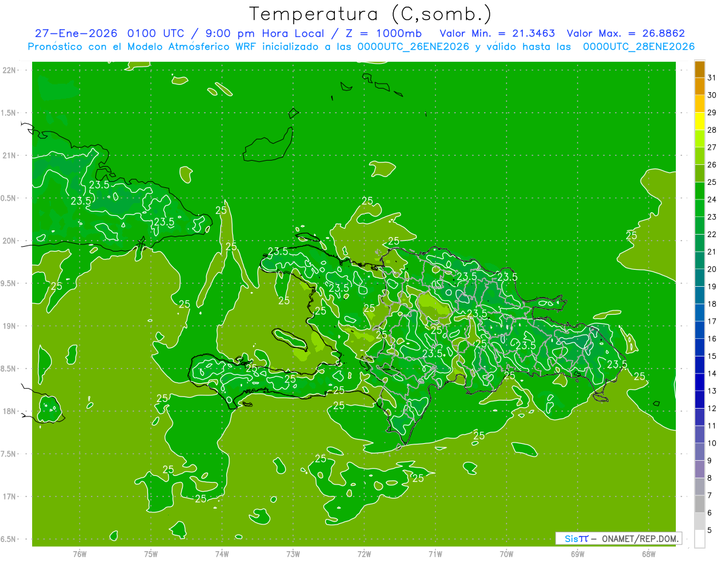This screenshot has width=728, height=562.
Task: Pick the amber swatch between 29 and 30
Action: [x=699, y=104]
